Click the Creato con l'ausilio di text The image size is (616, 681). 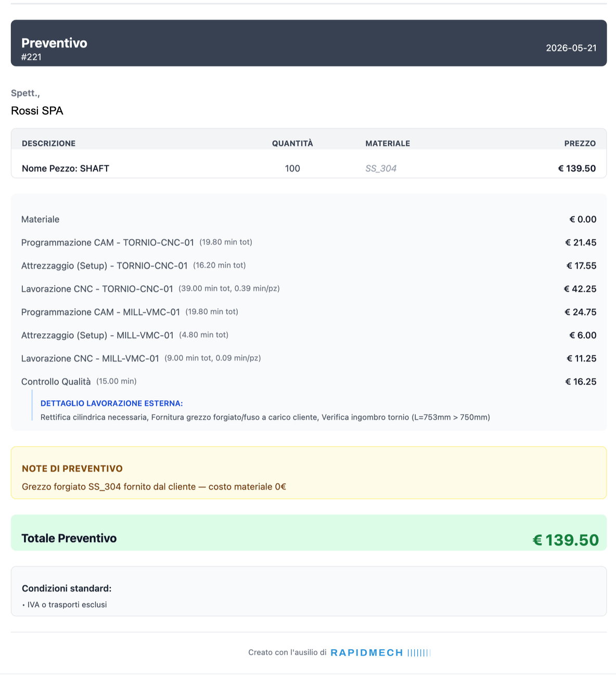coord(287,652)
